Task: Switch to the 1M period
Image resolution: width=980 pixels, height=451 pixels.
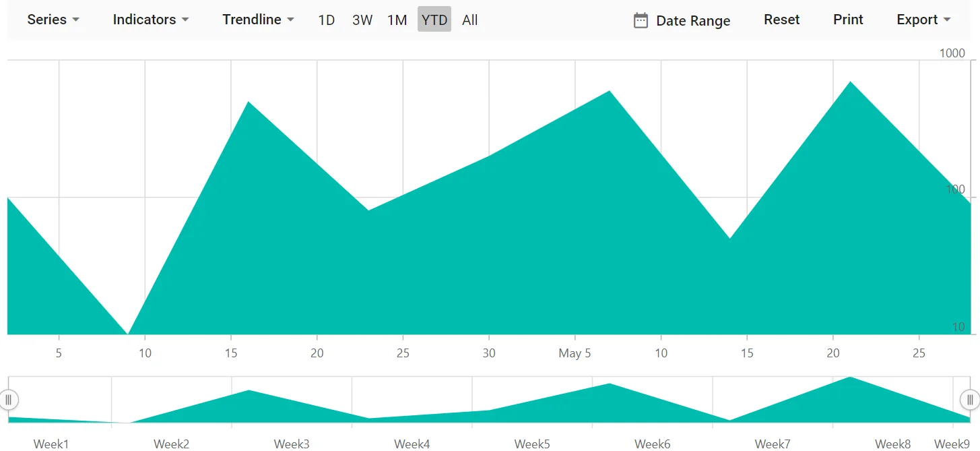Action: (397, 20)
